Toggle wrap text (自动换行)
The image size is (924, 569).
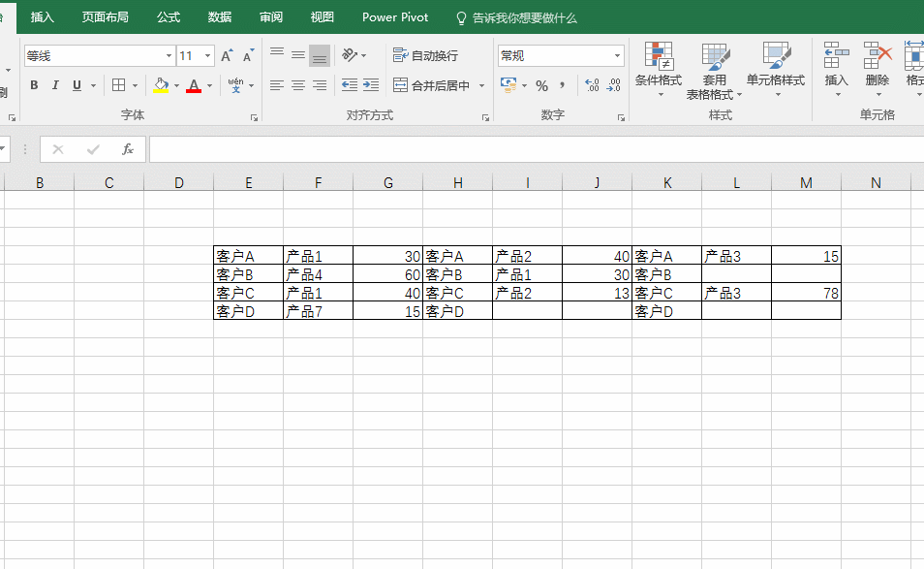pyautogui.click(x=426, y=56)
